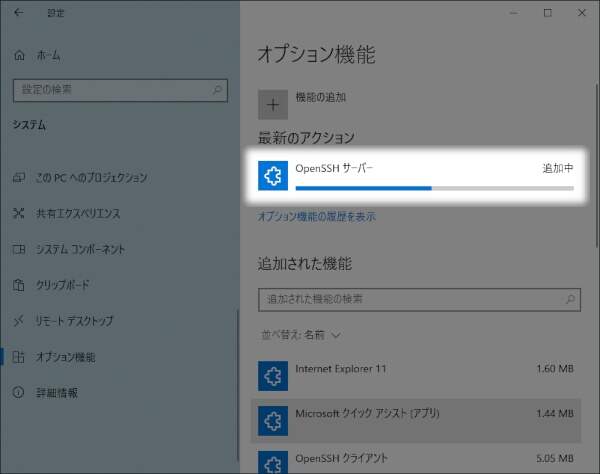Viewport: 600px width, 474px height.
Task: Click the shared experiences icon
Action: tap(18, 213)
